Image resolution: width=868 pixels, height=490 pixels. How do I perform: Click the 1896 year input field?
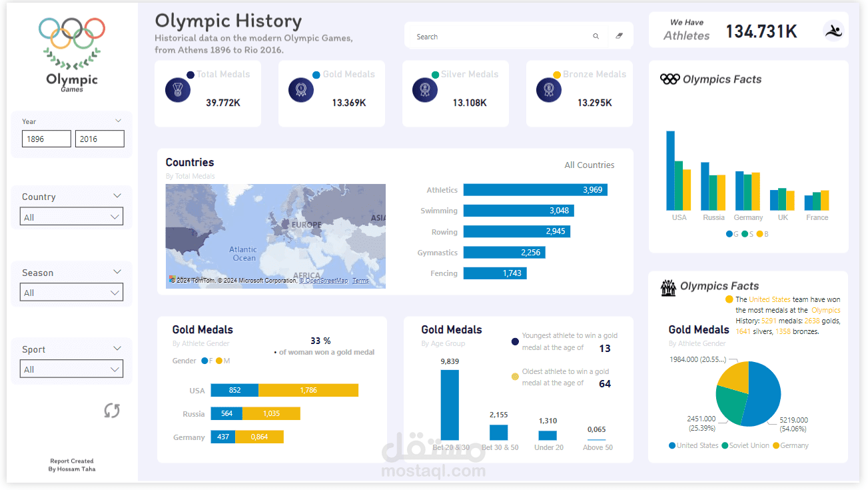pos(46,138)
